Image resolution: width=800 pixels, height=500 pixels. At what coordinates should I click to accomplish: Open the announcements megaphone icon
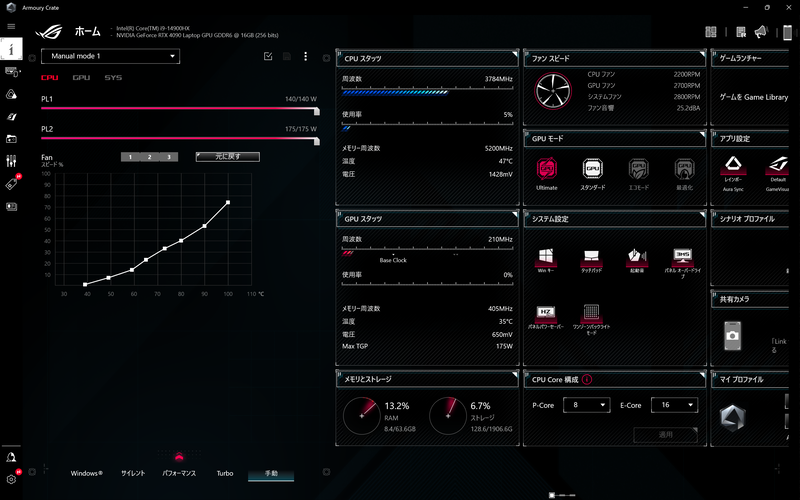[761, 32]
